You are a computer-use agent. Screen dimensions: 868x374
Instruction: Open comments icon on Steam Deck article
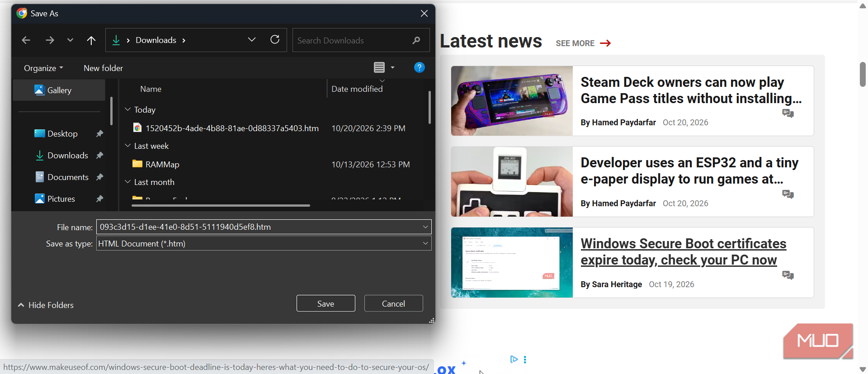click(788, 113)
